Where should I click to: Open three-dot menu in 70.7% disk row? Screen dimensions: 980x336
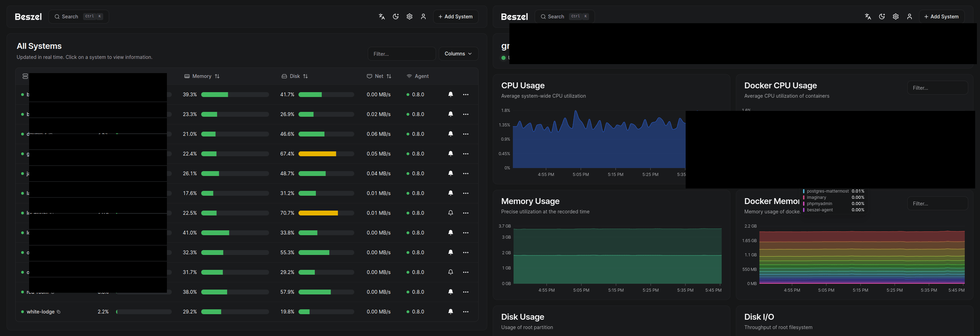click(466, 213)
